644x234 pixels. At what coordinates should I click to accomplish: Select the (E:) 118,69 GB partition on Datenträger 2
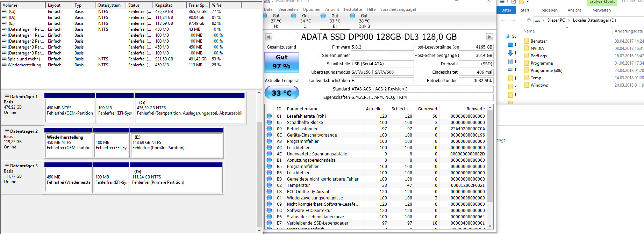tap(177, 143)
